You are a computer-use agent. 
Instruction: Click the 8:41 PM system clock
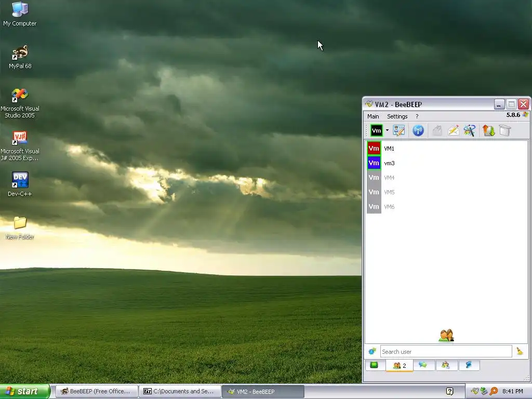pos(512,392)
